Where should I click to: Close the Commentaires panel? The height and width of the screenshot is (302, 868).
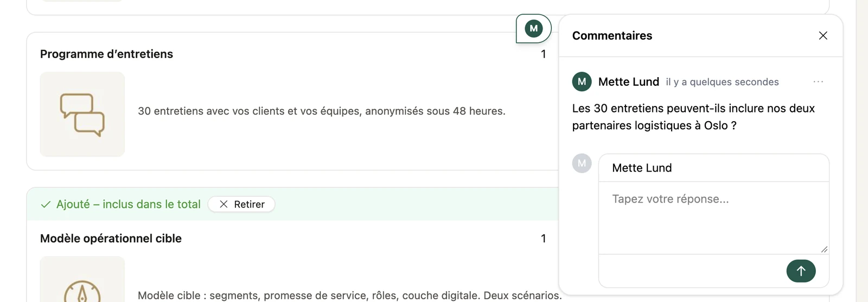823,35
